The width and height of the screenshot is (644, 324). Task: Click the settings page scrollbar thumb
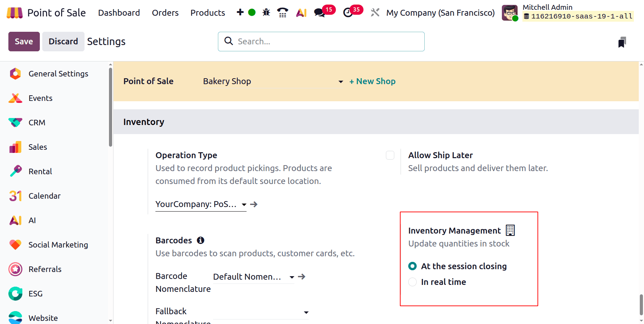641,305
